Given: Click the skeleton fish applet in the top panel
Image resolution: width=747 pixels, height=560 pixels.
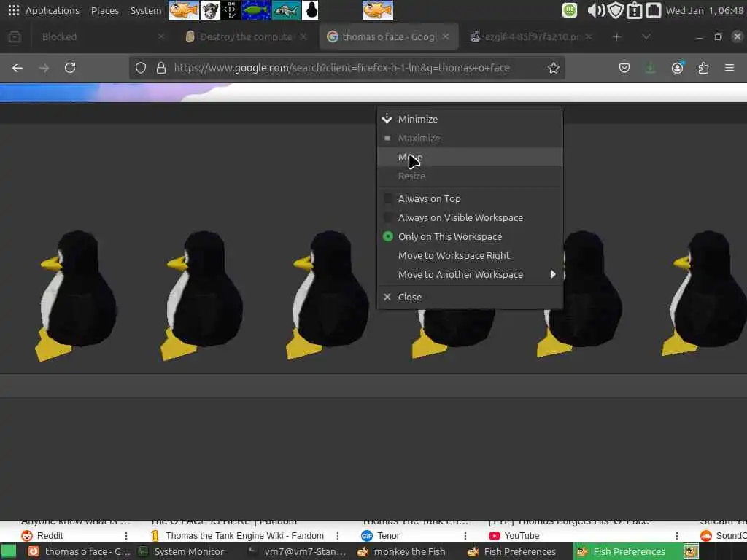Looking at the screenshot, I should tap(286, 10).
